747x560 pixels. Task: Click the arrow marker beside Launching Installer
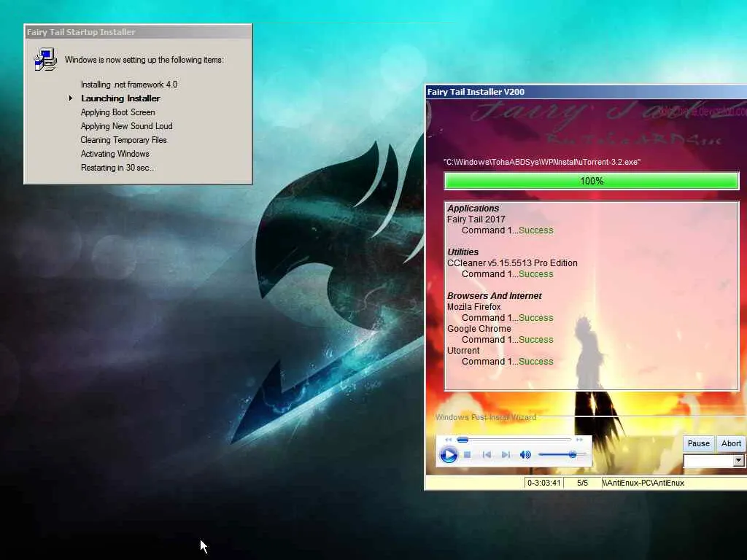point(71,98)
